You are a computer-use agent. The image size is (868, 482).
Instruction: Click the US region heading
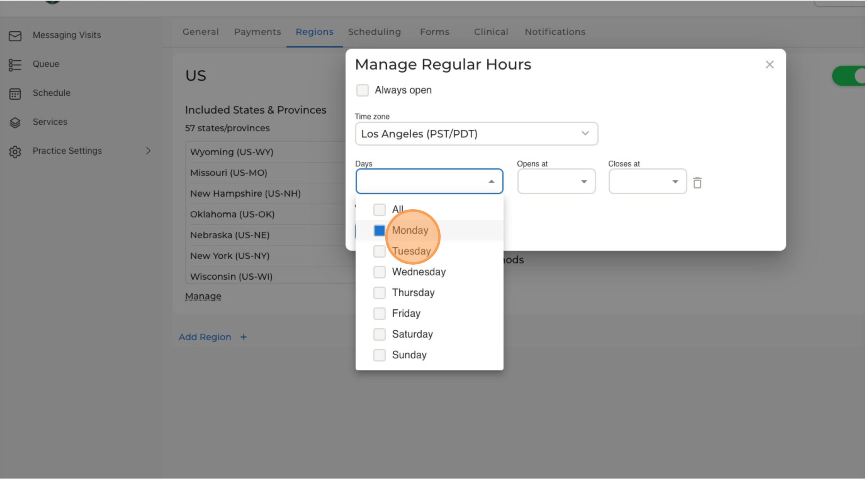(195, 76)
